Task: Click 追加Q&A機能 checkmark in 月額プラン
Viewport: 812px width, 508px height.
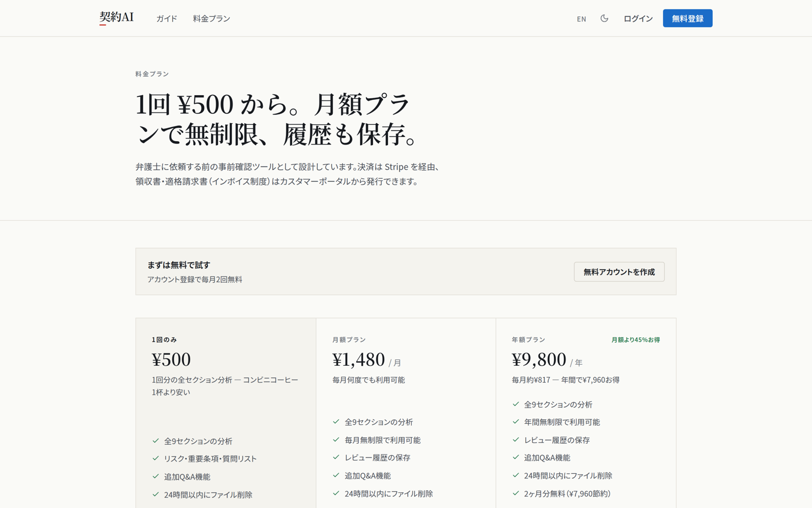Action: point(336,475)
